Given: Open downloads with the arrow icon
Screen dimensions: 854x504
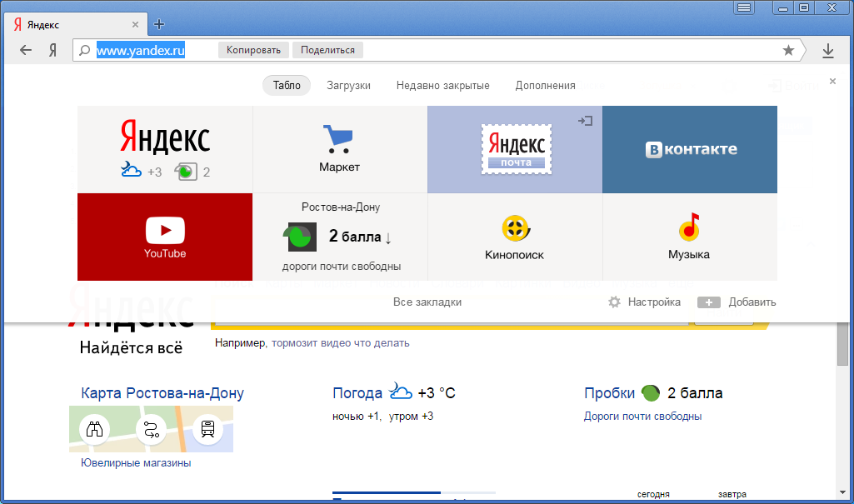Looking at the screenshot, I should click(828, 51).
